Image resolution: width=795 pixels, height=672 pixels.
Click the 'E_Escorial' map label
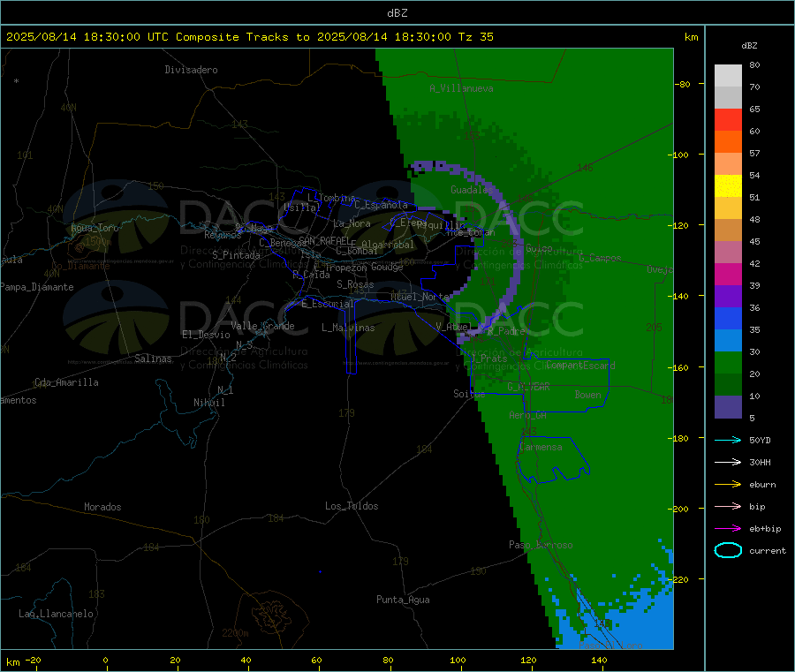coord(328,304)
